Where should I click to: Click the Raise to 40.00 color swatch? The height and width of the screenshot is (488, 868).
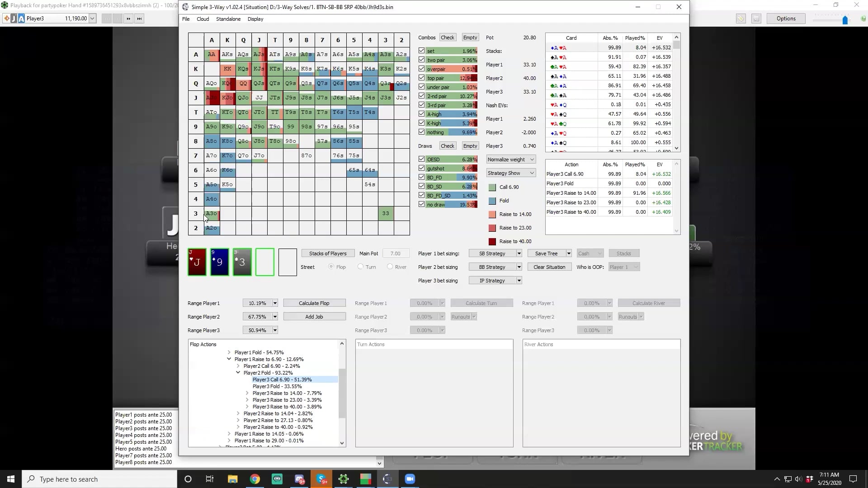click(x=492, y=241)
